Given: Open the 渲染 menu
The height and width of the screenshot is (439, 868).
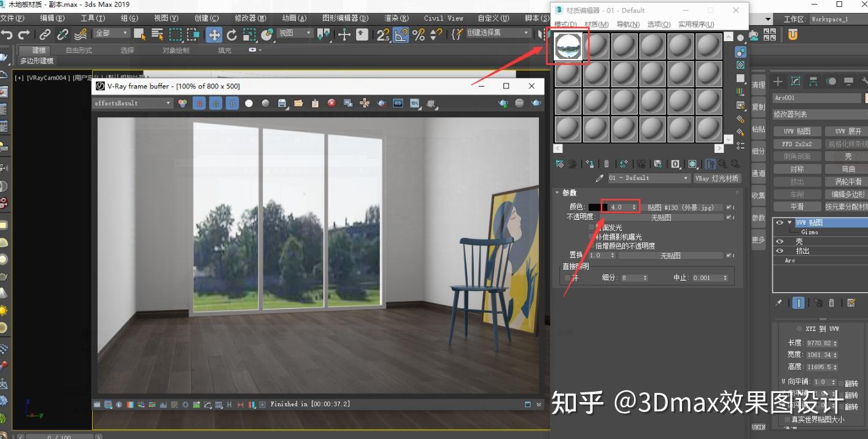Looking at the screenshot, I should pos(396,18).
